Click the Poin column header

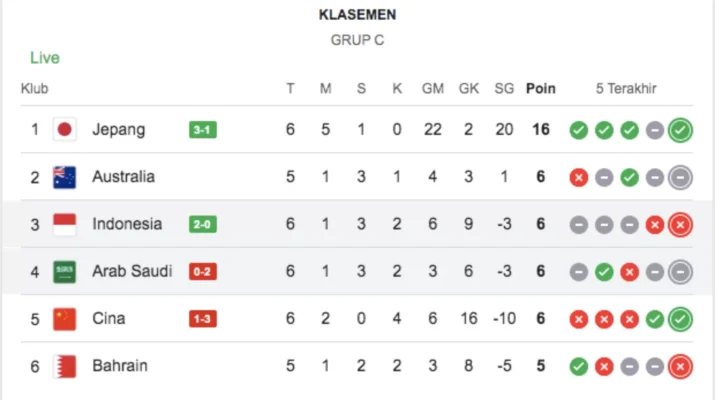(x=540, y=88)
